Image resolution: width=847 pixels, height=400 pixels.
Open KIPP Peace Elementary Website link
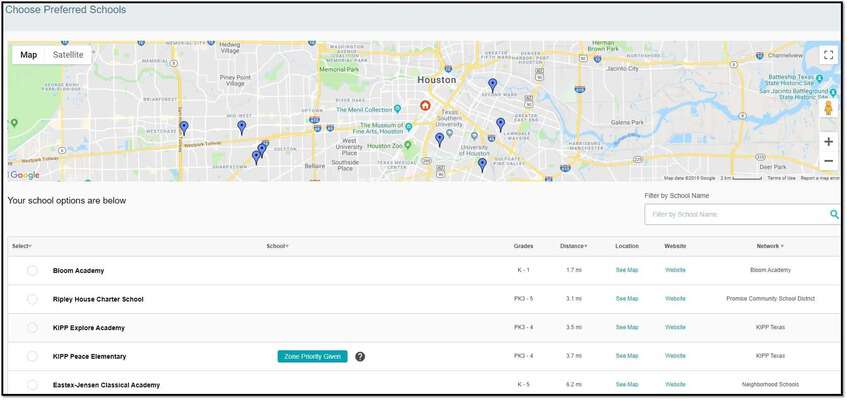[675, 356]
